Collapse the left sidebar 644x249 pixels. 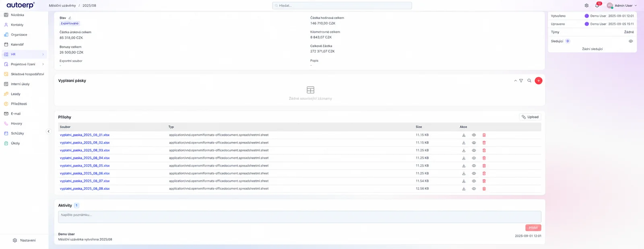[48, 132]
